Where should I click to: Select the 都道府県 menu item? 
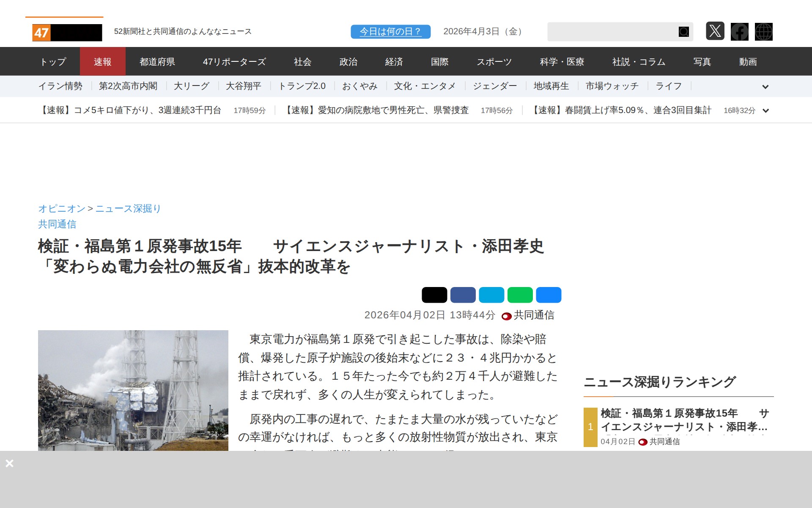coord(157,62)
